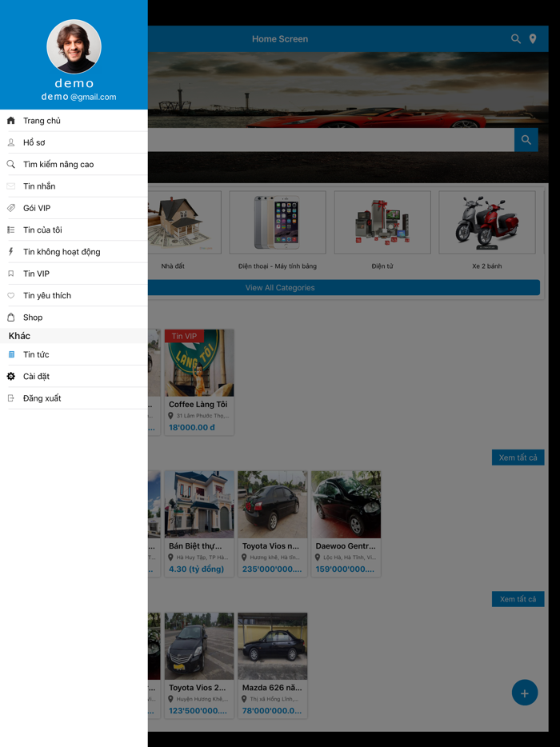Image resolution: width=560 pixels, height=747 pixels.
Task: Click the tag icon beside Gói VIP
Action: pos(11,208)
